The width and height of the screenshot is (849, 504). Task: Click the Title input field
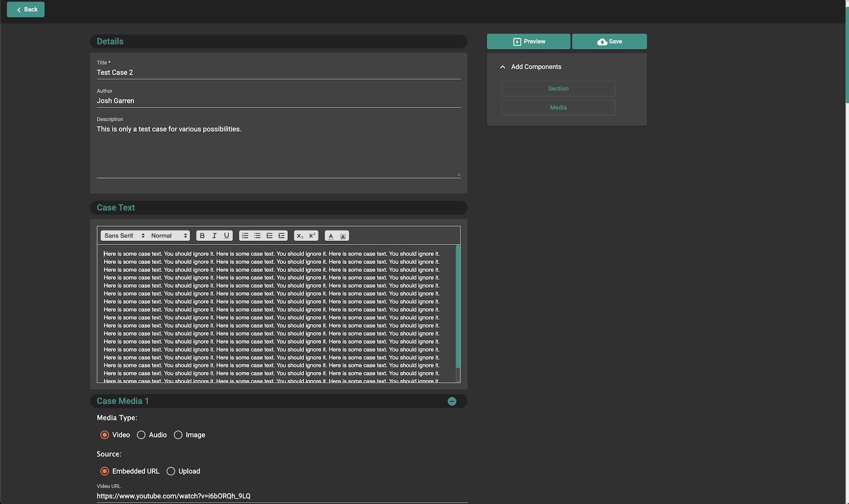[x=278, y=73]
